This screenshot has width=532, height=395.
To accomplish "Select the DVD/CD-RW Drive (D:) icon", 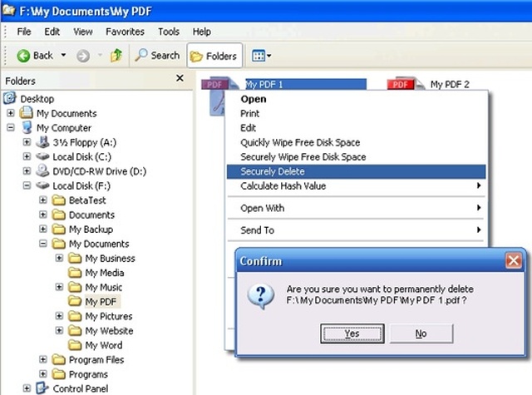I will point(42,170).
